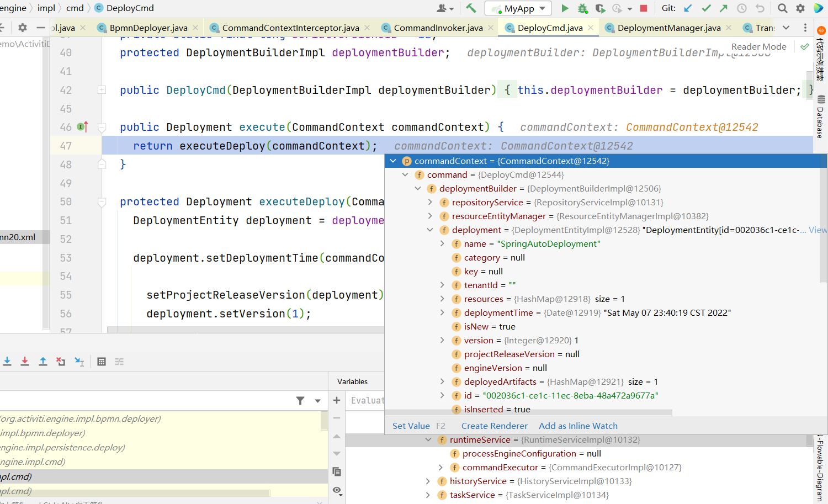Click the Step Into blue down-arrow icon

click(7, 362)
